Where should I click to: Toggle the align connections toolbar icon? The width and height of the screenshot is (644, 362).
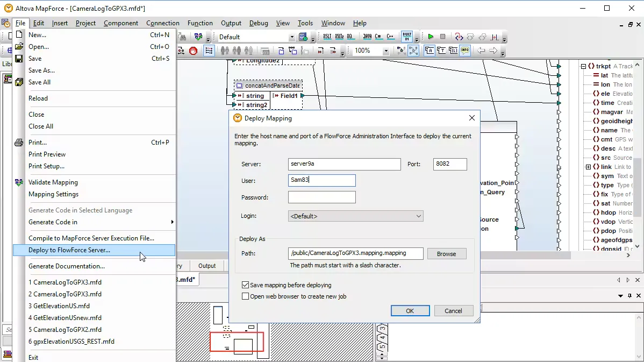coord(209,51)
